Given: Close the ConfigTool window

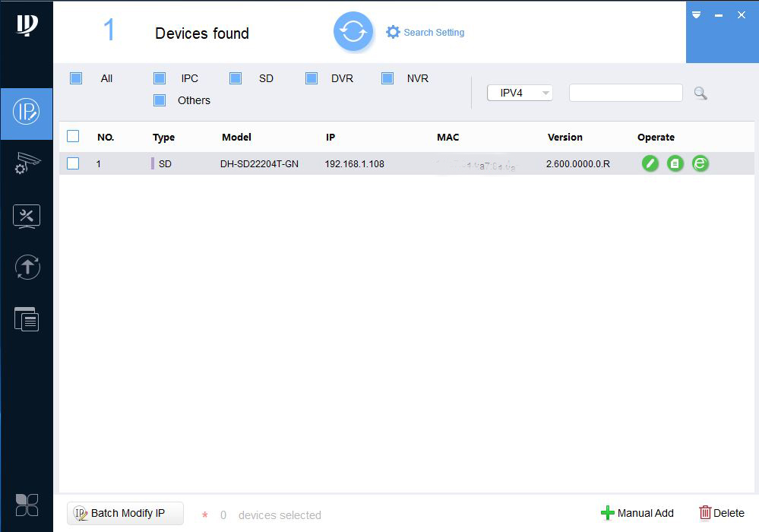Looking at the screenshot, I should click(741, 15).
